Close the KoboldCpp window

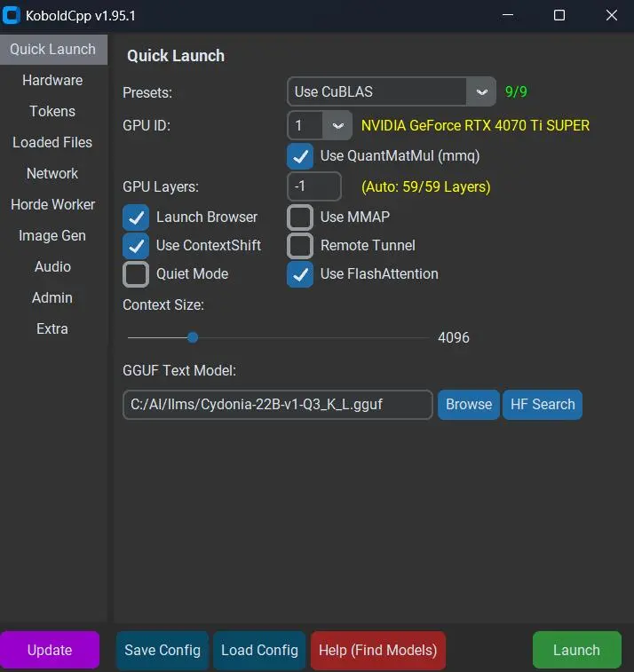click(x=611, y=15)
